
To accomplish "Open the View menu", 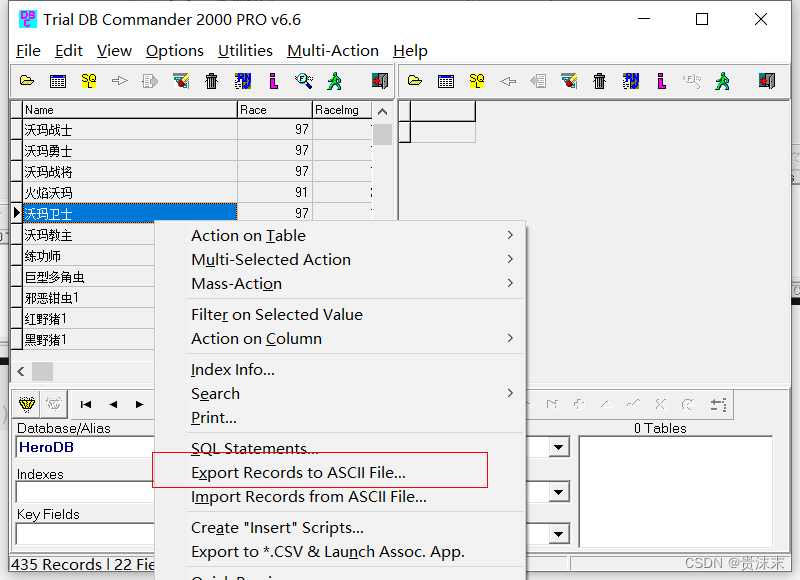I will tap(114, 51).
